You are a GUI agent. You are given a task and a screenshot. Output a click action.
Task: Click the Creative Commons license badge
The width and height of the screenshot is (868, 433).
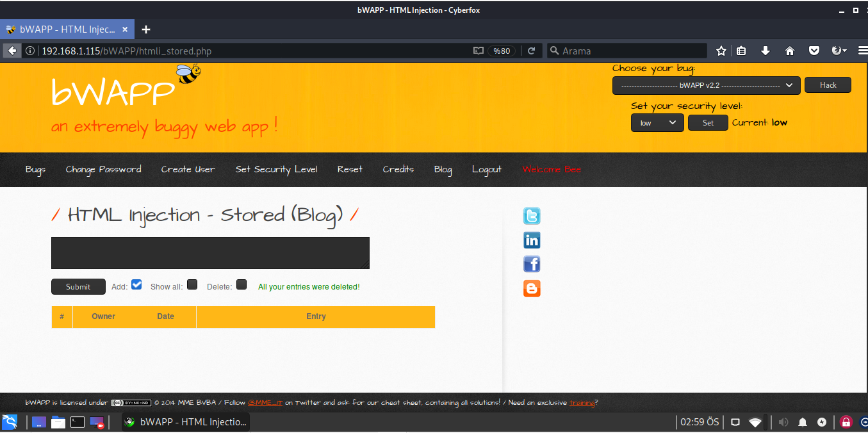(131, 403)
